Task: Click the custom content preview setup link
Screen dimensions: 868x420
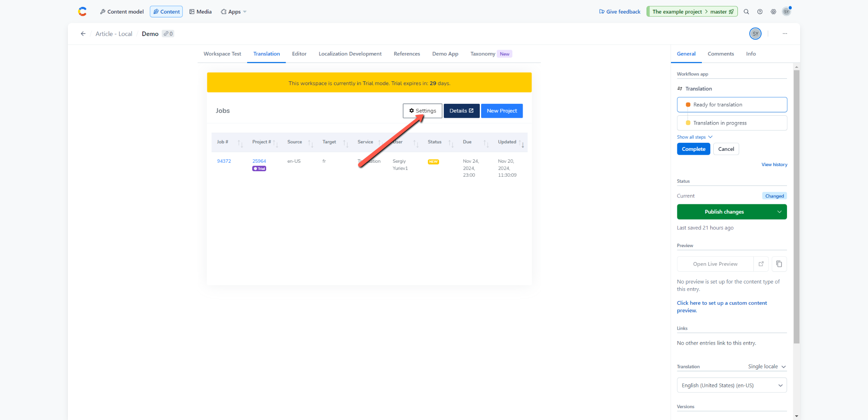Action: tap(722, 306)
